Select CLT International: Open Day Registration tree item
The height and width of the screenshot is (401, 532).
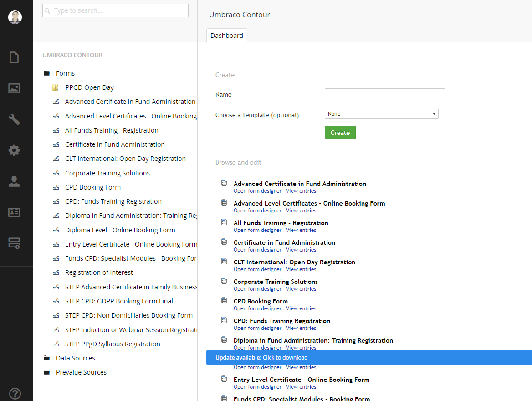click(x=126, y=159)
